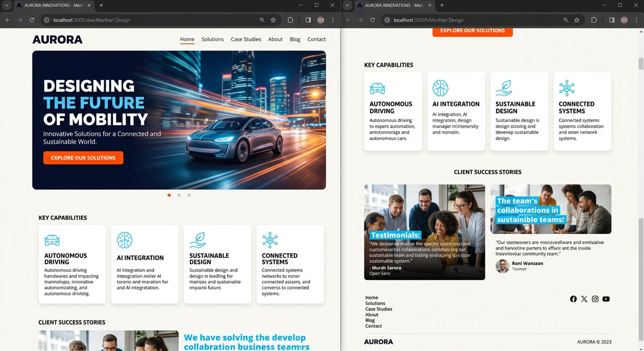This screenshot has height=351, width=644.
Task: Click the footer Contact link
Action: 373,326
